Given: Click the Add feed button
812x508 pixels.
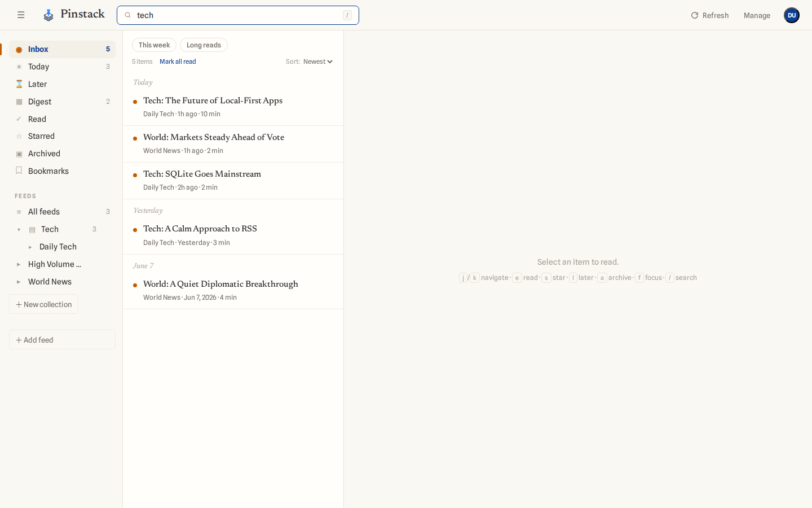Looking at the screenshot, I should pos(62,340).
